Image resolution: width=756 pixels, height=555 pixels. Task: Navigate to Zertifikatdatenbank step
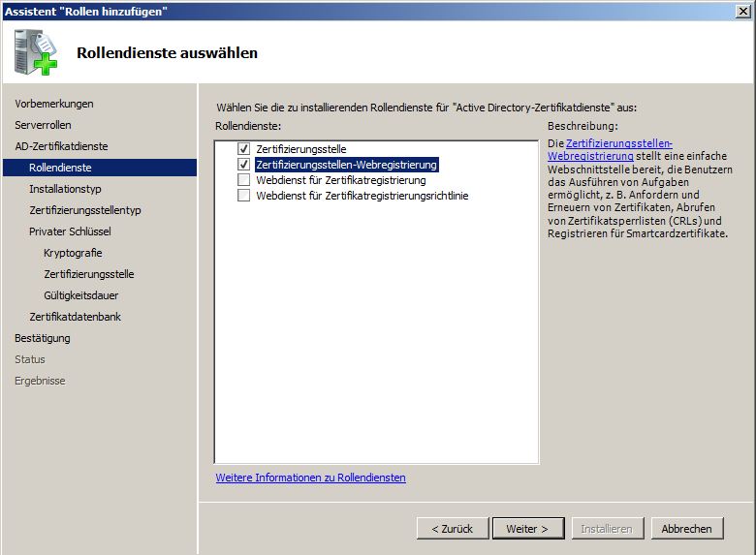coord(75,317)
